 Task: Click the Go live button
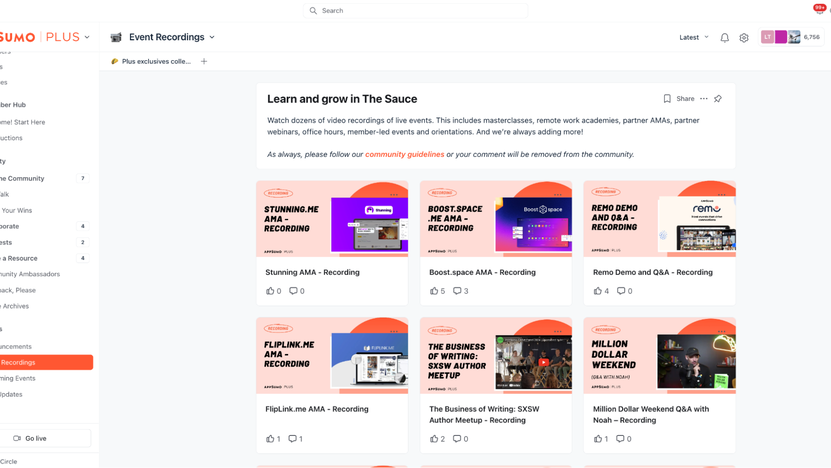click(x=30, y=438)
